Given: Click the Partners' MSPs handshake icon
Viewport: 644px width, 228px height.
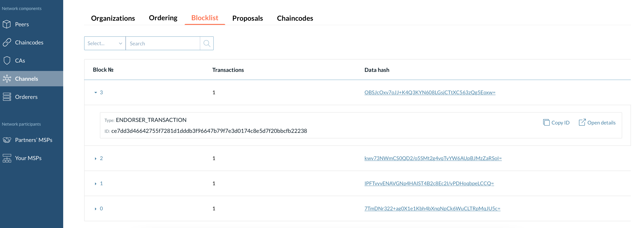Looking at the screenshot, I should click(7, 140).
